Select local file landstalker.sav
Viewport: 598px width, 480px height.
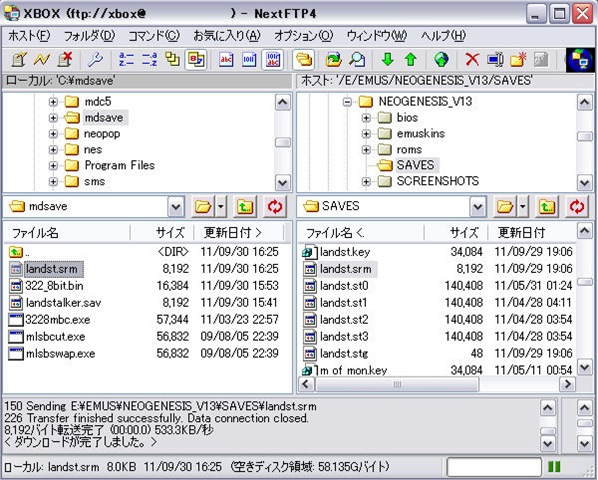[x=63, y=303]
